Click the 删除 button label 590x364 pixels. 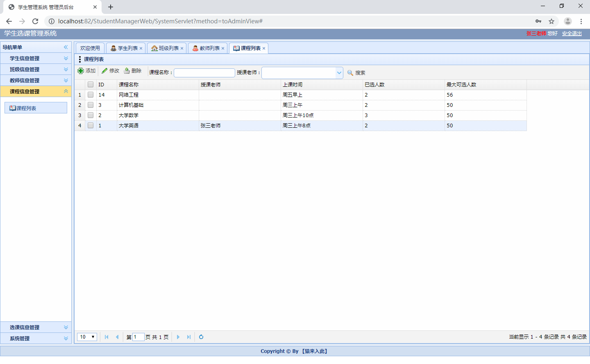(136, 71)
